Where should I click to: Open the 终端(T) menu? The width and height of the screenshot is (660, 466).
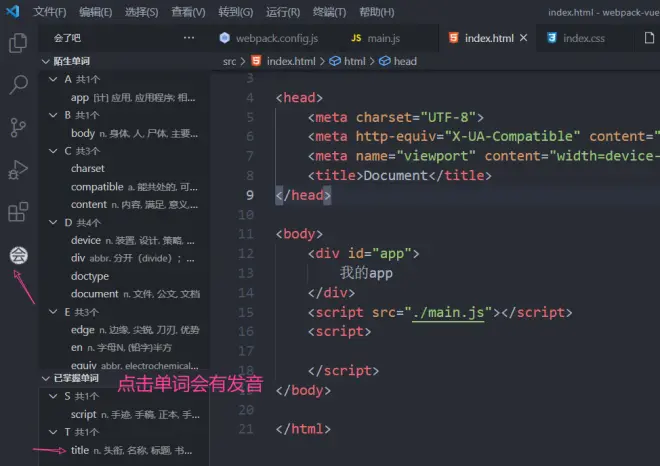pyautogui.click(x=329, y=12)
